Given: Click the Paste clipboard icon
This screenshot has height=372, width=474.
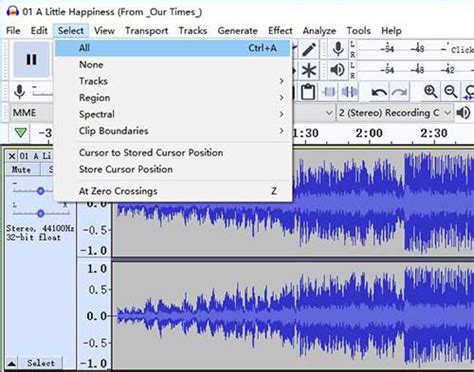Looking at the screenshot, I should coord(308,92).
